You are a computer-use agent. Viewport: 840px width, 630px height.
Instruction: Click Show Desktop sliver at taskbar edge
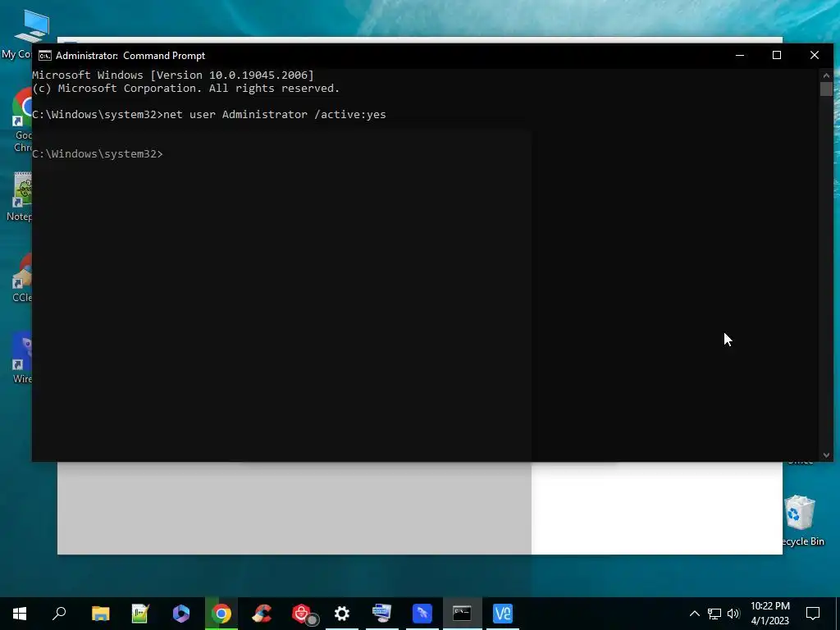pyautogui.click(x=838, y=614)
